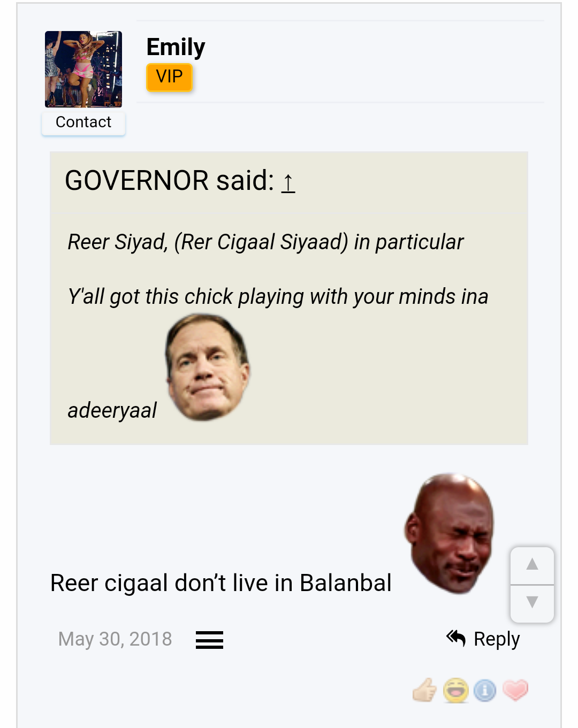Click the May 30, 2018 post date
Viewport: 578px width, 728px height.
point(115,639)
